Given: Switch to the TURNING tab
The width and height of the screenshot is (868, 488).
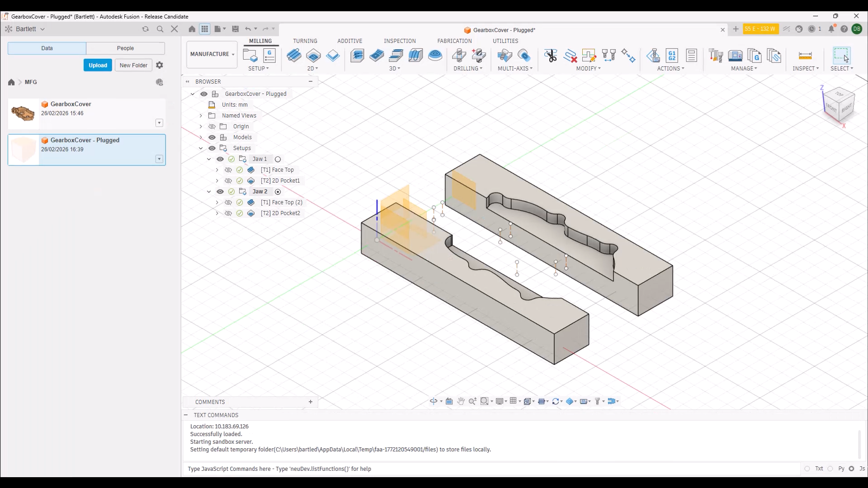Looking at the screenshot, I should pyautogui.click(x=305, y=41).
